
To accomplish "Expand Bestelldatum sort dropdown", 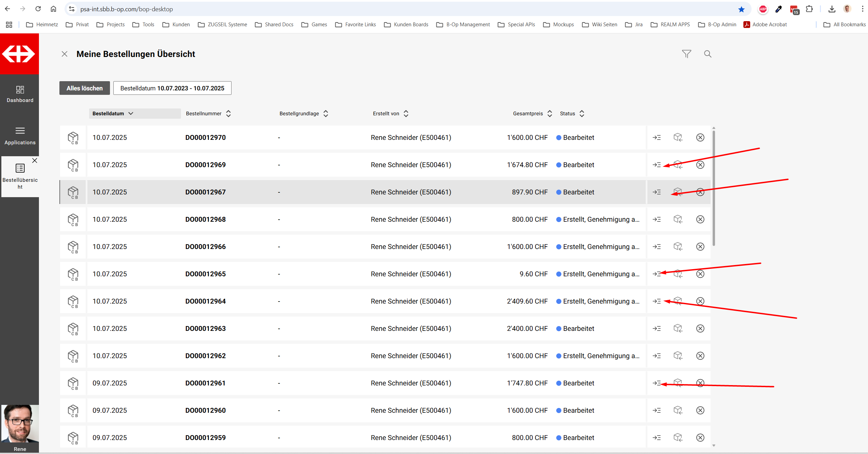I will coord(131,114).
